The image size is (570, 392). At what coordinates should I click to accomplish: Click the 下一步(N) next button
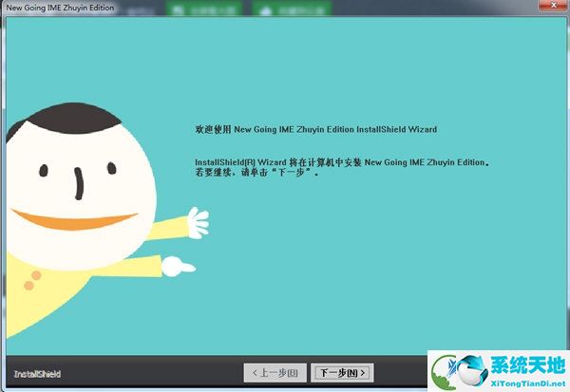coord(342,373)
